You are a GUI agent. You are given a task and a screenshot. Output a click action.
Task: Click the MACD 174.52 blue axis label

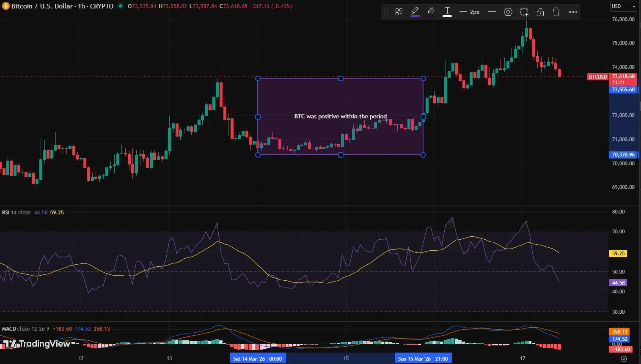tap(619, 339)
